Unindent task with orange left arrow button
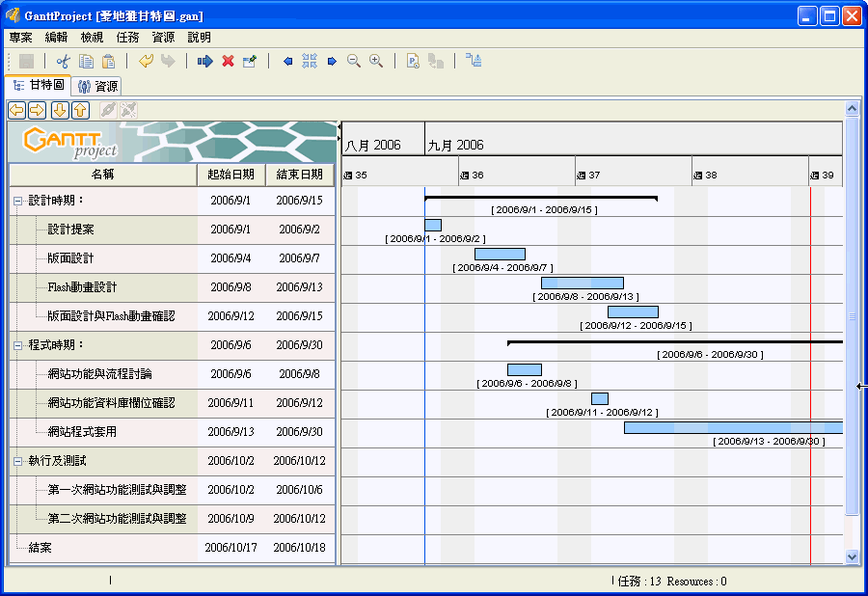 [17, 110]
